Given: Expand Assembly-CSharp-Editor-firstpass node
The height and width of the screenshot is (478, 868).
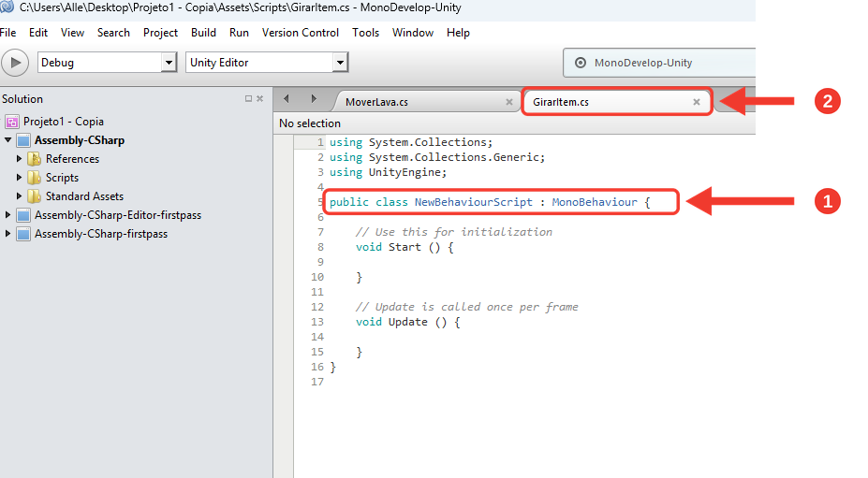Looking at the screenshot, I should click(7, 214).
